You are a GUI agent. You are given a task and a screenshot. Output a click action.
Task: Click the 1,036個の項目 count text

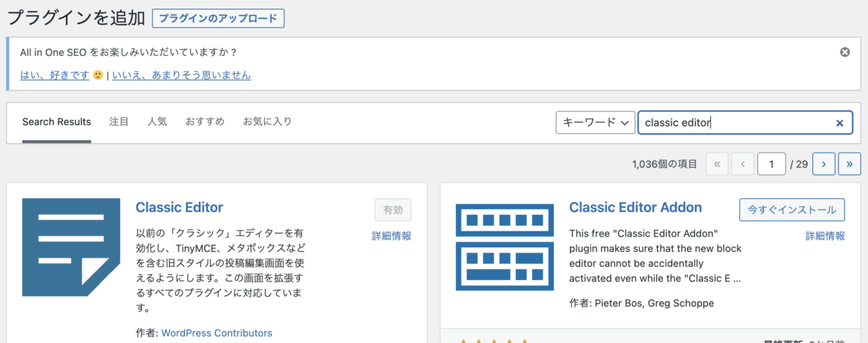(x=665, y=165)
